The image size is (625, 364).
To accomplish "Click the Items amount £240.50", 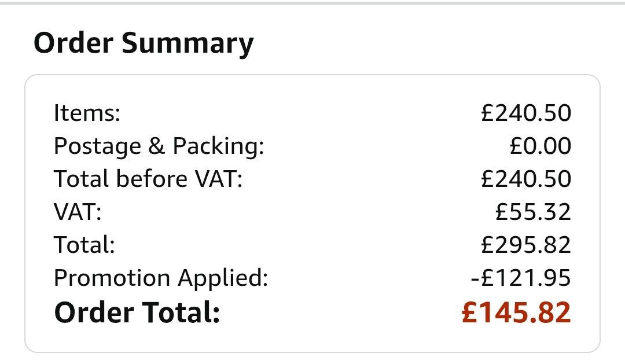I will 525,113.
